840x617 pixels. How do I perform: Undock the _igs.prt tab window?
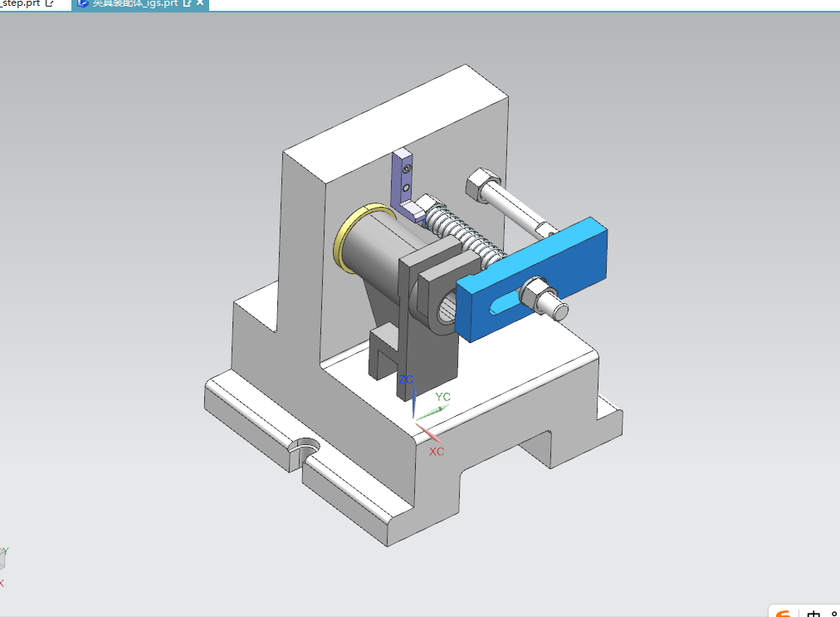(x=187, y=3)
